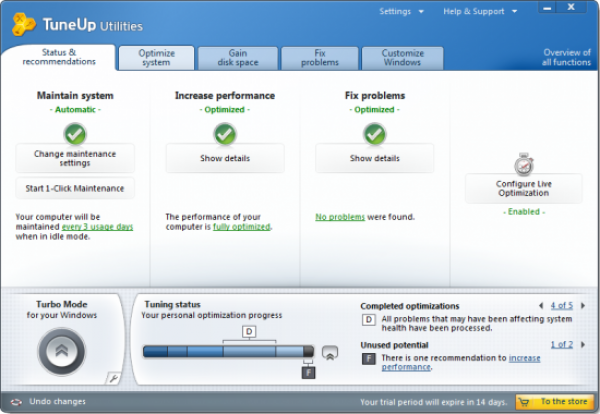Click the To the store button

555,402
